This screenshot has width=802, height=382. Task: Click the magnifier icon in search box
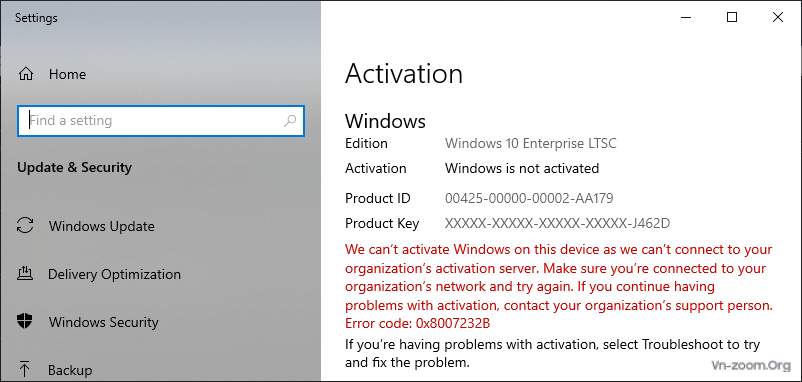point(290,121)
